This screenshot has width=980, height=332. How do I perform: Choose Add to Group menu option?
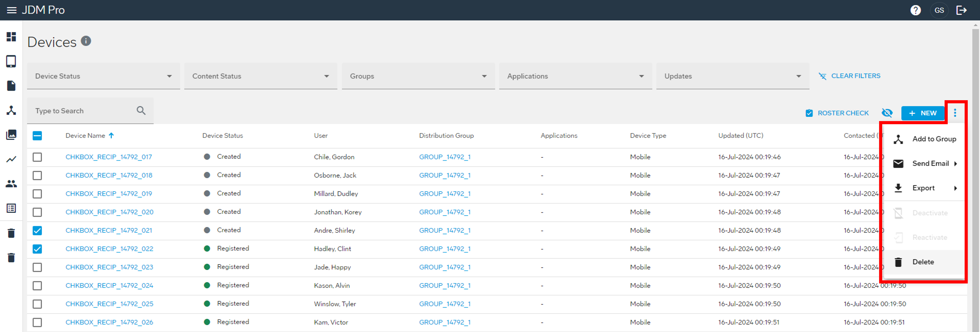(x=924, y=139)
